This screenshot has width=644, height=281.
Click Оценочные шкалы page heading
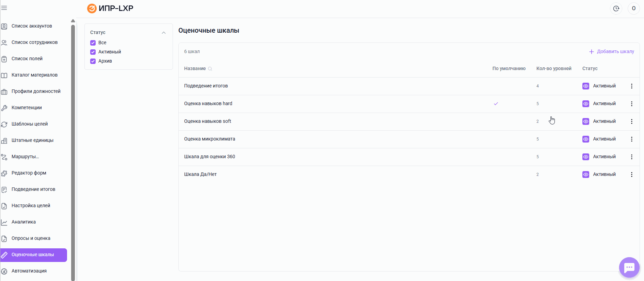[x=209, y=31]
